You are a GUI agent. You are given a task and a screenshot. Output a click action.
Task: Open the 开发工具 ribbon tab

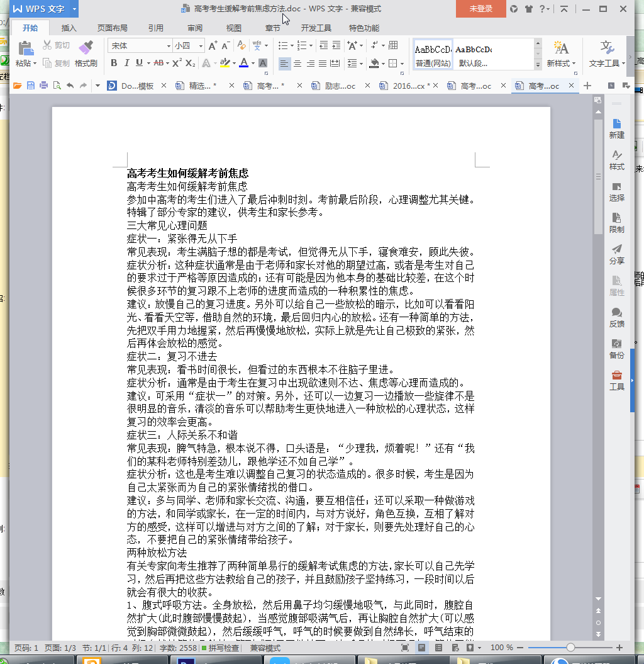316,28
